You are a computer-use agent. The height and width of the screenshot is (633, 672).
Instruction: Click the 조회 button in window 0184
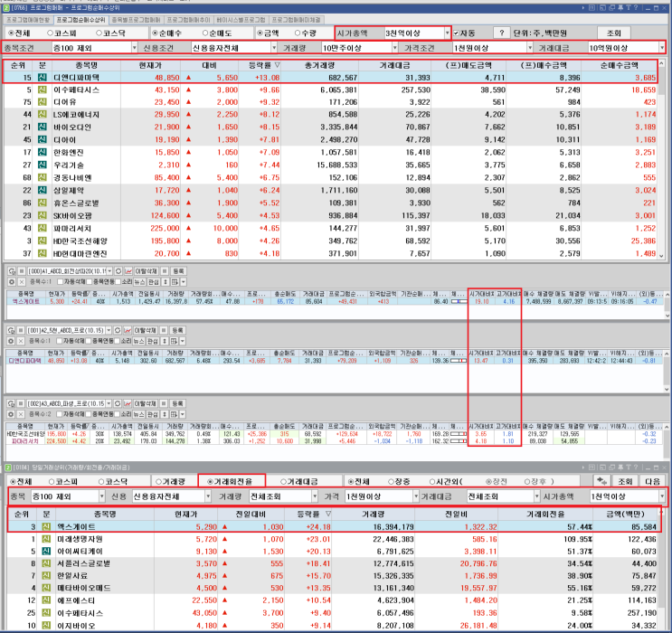(625, 481)
